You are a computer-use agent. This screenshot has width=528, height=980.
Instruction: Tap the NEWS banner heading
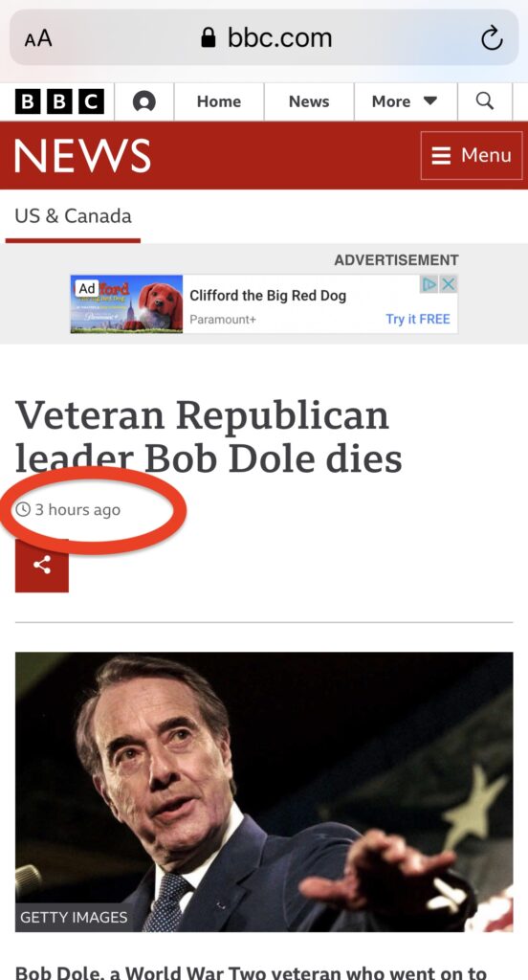82,155
